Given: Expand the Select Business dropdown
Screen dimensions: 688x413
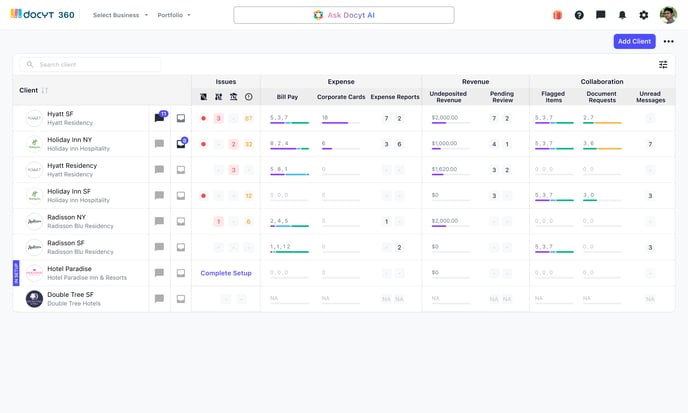Looking at the screenshot, I should click(x=120, y=15).
